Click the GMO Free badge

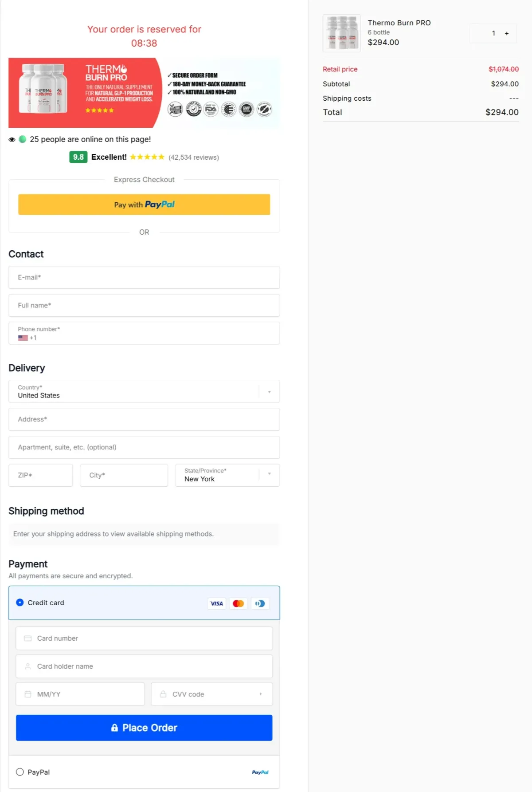click(x=175, y=109)
